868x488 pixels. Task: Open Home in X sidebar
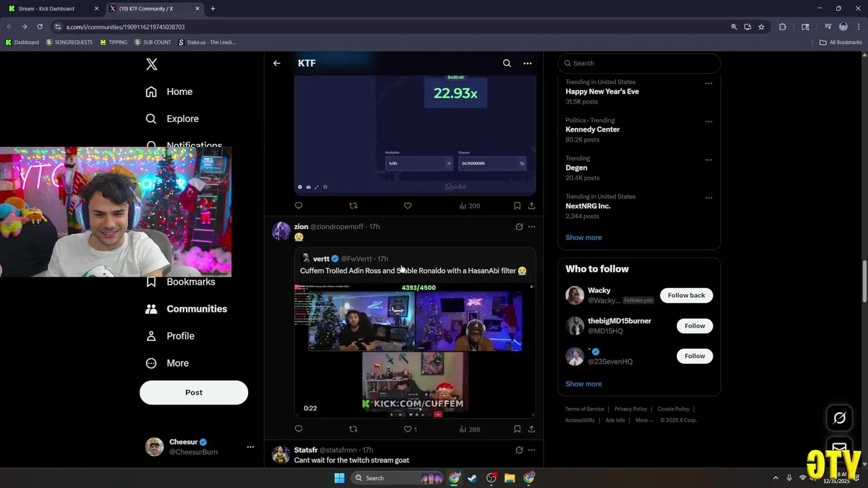(170, 91)
